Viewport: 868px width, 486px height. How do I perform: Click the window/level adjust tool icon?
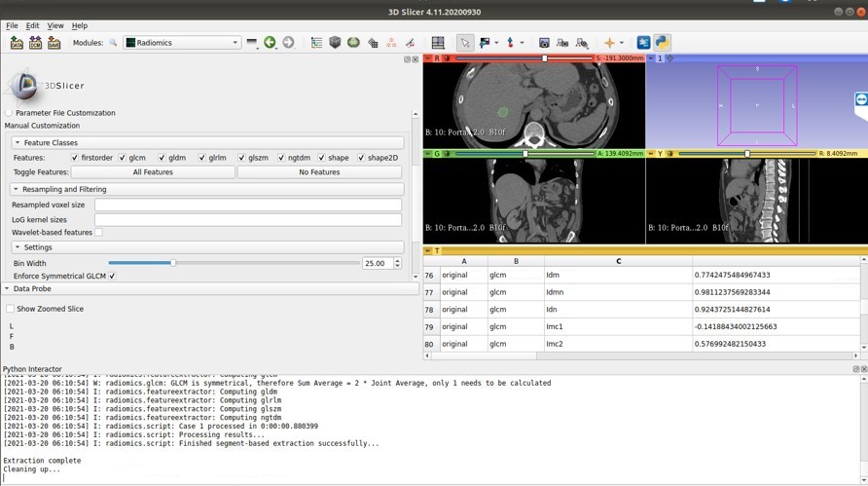click(x=485, y=43)
